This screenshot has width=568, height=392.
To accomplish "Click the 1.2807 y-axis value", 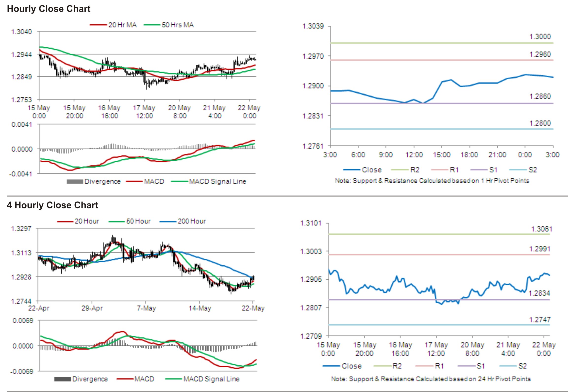I will click(311, 308).
